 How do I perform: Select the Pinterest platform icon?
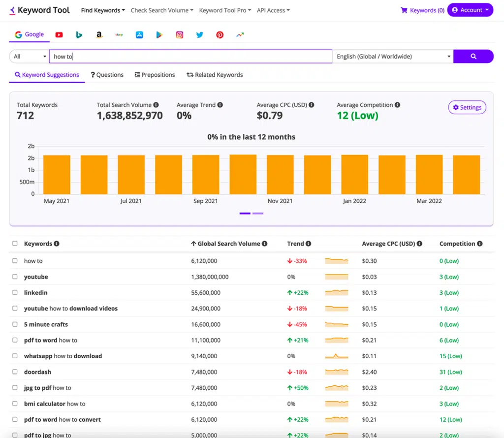[220, 34]
